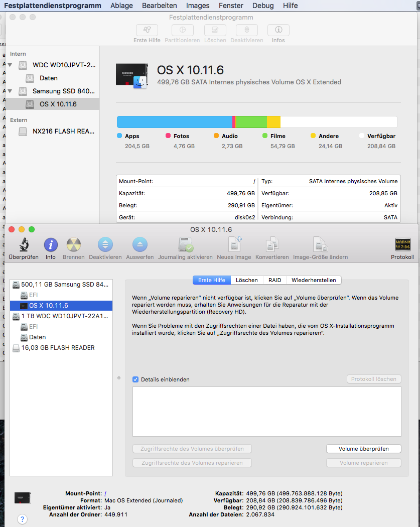Switch to the Wiederherstellen tab
The height and width of the screenshot is (527, 420).
[x=314, y=280]
